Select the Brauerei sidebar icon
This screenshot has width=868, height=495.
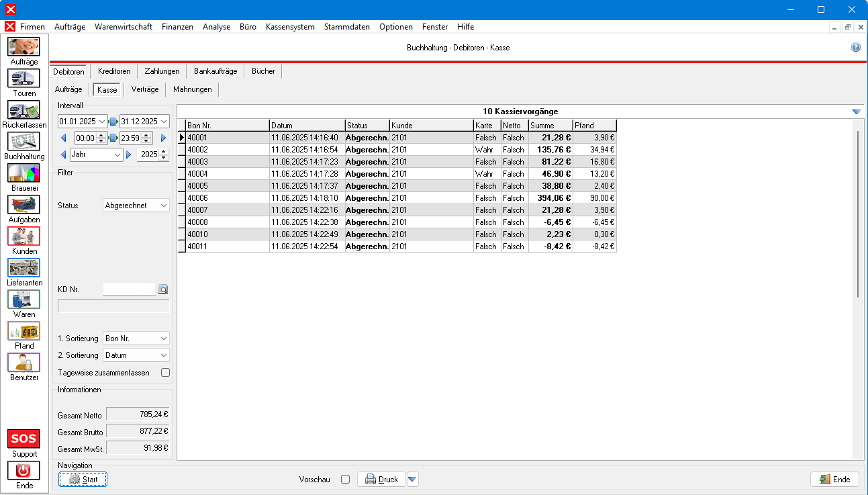tap(23, 173)
